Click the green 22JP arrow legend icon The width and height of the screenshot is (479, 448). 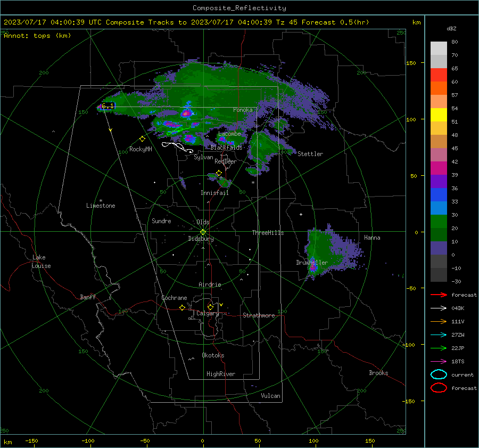[x=439, y=348]
